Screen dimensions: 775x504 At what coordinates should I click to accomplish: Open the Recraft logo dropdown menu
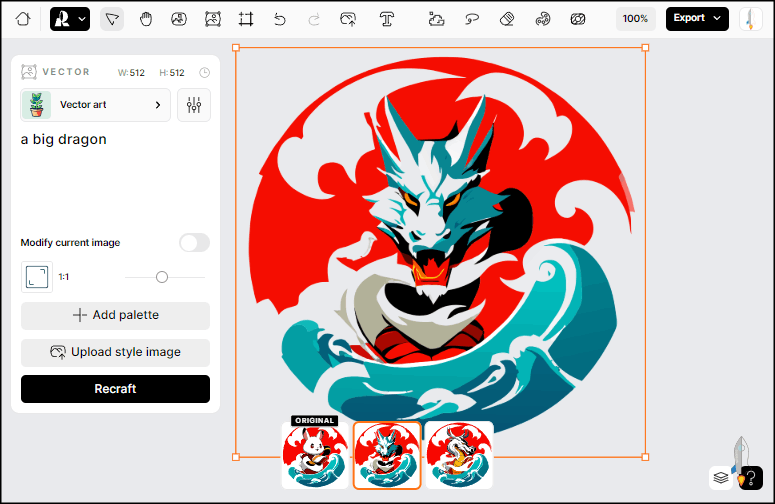click(69, 18)
